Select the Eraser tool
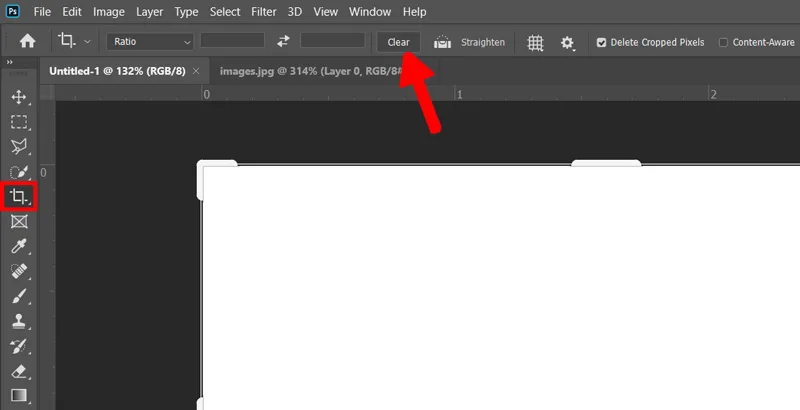 pos(19,372)
